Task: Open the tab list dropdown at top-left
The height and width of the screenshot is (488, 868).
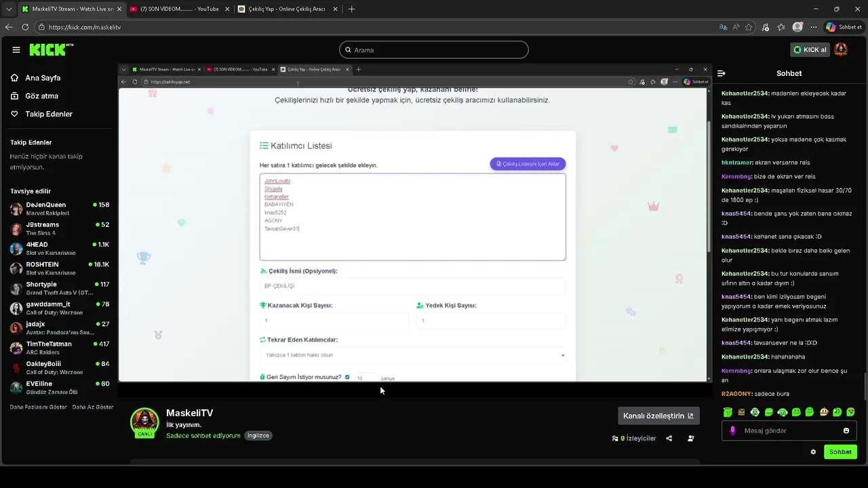Action: click(9, 9)
